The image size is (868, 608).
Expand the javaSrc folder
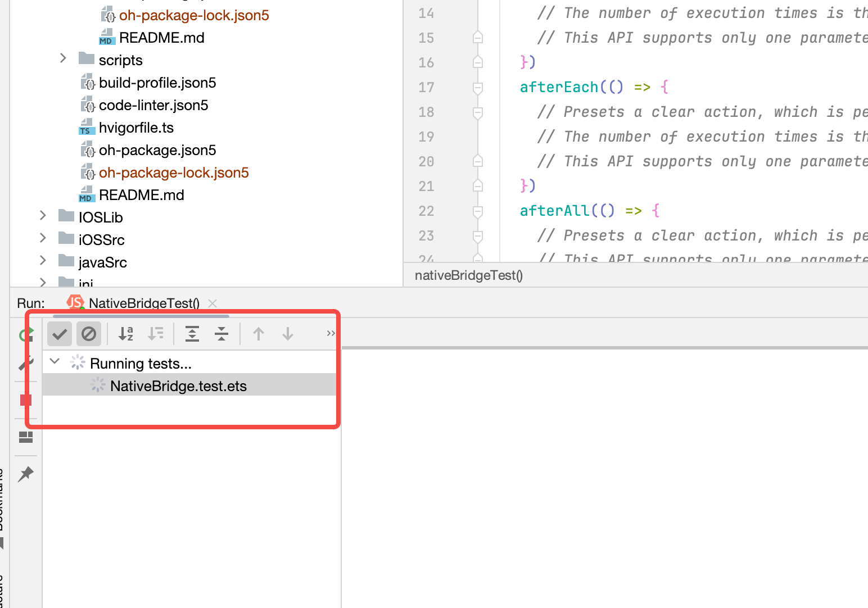click(43, 260)
